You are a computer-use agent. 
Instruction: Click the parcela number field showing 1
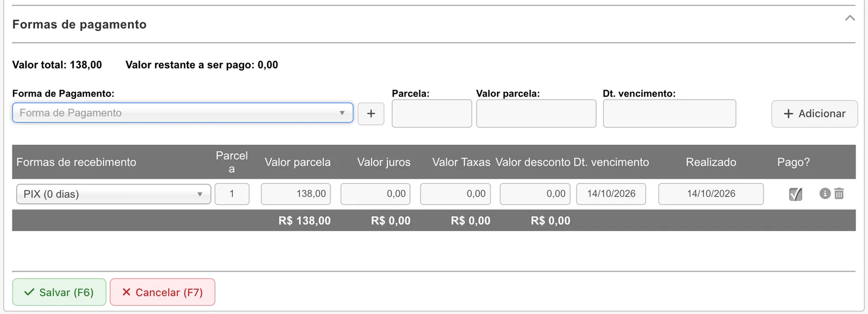(232, 194)
